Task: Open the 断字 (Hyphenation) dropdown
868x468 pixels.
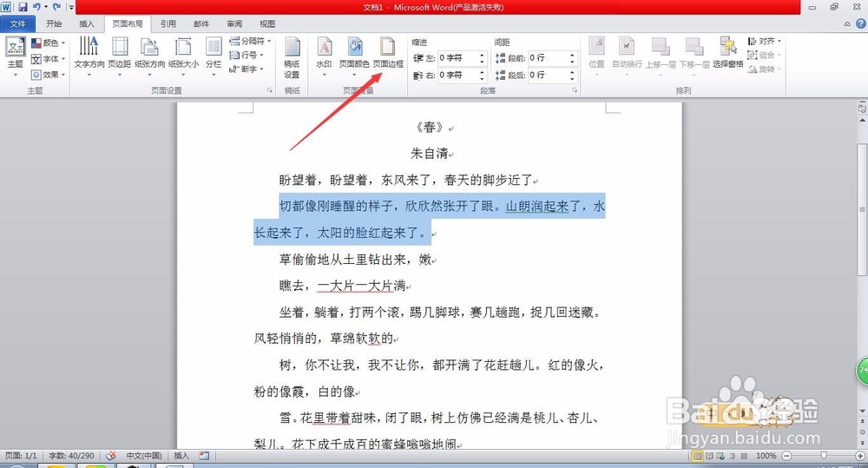Action: click(x=247, y=69)
